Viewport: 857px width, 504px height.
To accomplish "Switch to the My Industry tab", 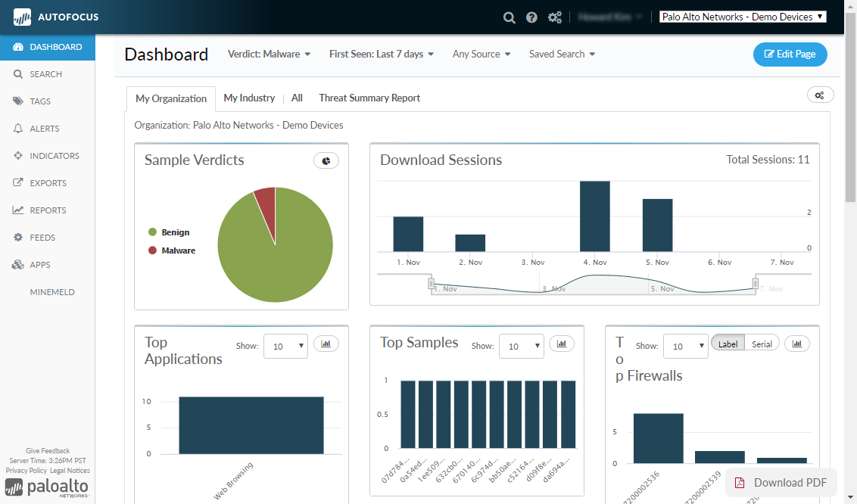I will point(249,98).
